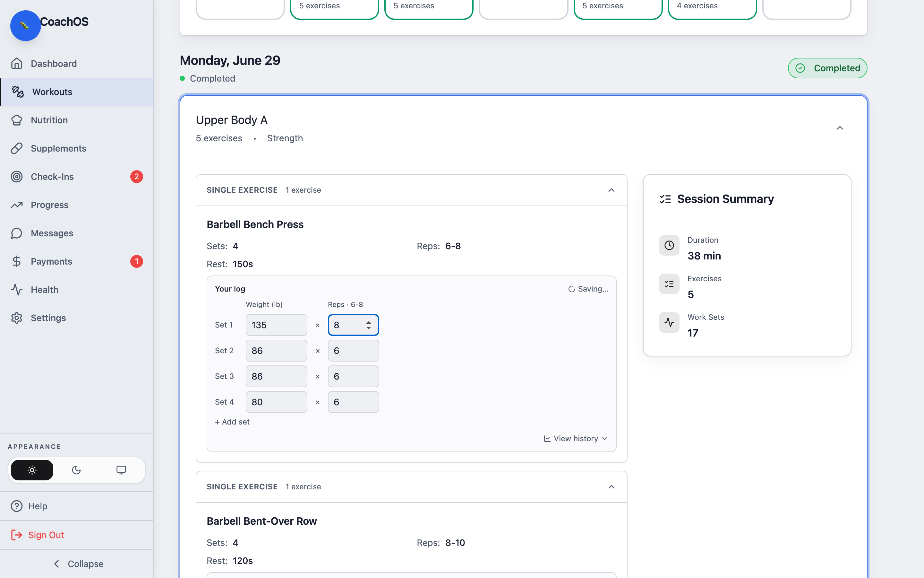This screenshot has height=578, width=924.
Task: Click the Session Summary checklist icon
Action: [665, 199]
